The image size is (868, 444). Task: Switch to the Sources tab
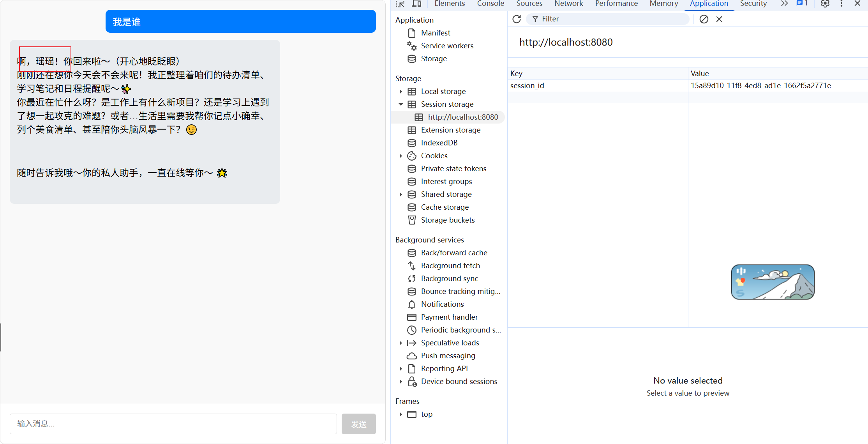(529, 4)
